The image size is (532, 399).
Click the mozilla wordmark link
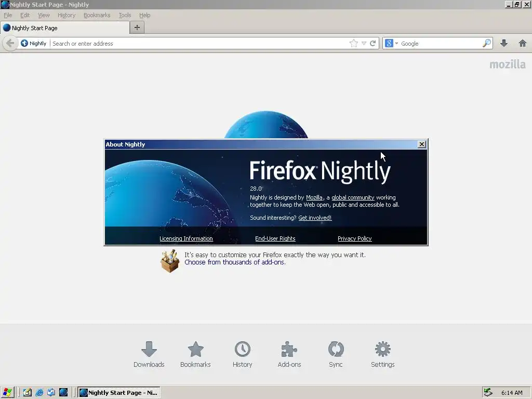pos(508,64)
